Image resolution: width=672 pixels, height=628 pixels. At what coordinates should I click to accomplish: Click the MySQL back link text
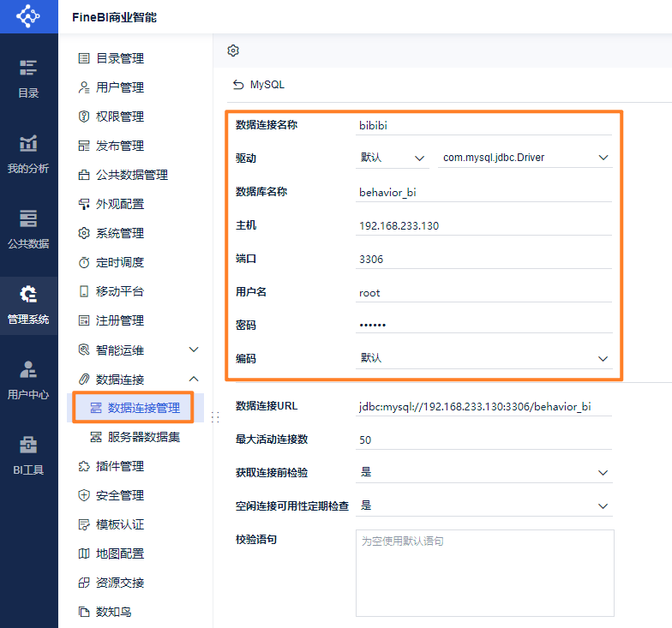(x=267, y=85)
